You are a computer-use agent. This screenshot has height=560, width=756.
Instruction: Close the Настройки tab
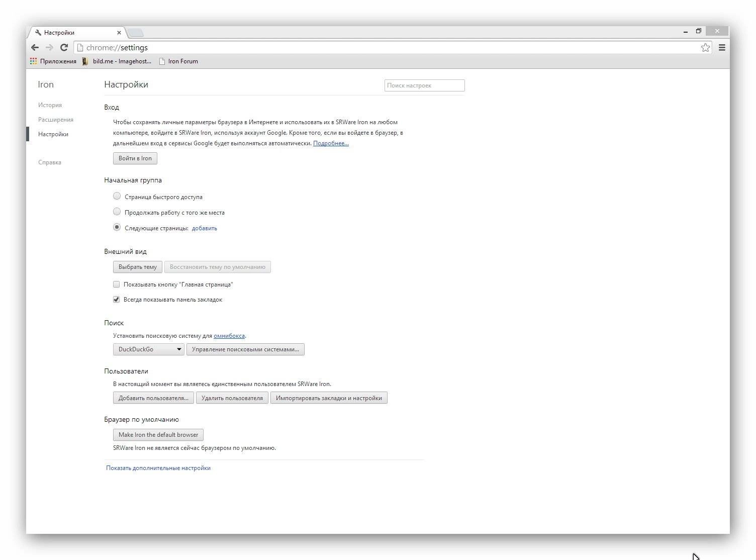[x=119, y=33]
